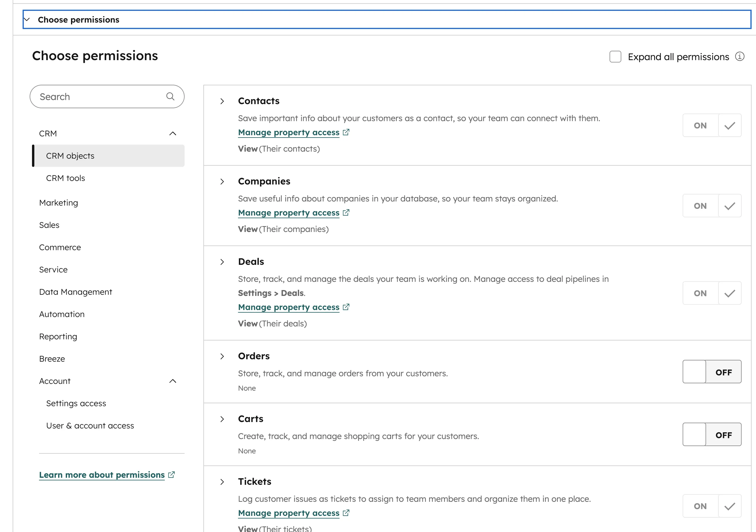756x532 pixels.
Task: Switch to CRM tools in the sidebar
Action: tap(65, 178)
